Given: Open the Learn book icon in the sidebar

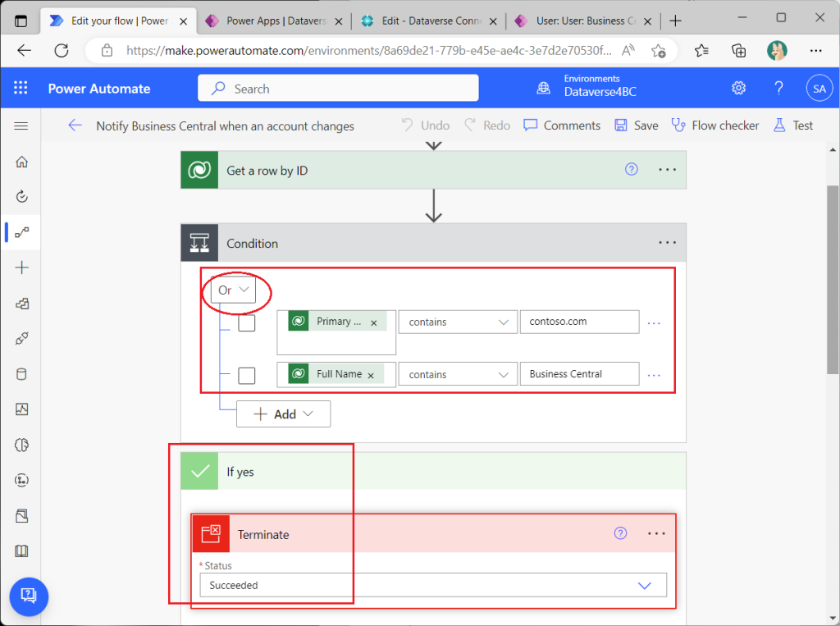Looking at the screenshot, I should pos(21,551).
